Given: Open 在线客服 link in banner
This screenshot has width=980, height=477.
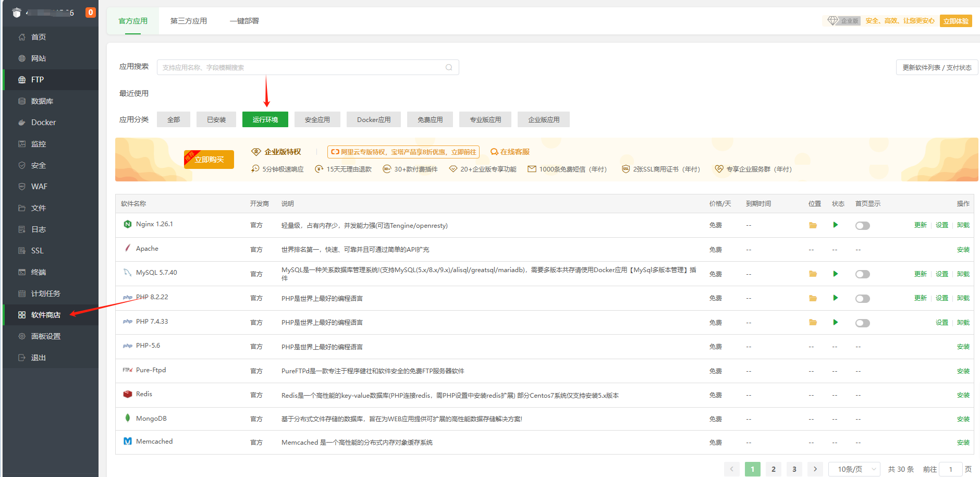Looking at the screenshot, I should (x=510, y=152).
